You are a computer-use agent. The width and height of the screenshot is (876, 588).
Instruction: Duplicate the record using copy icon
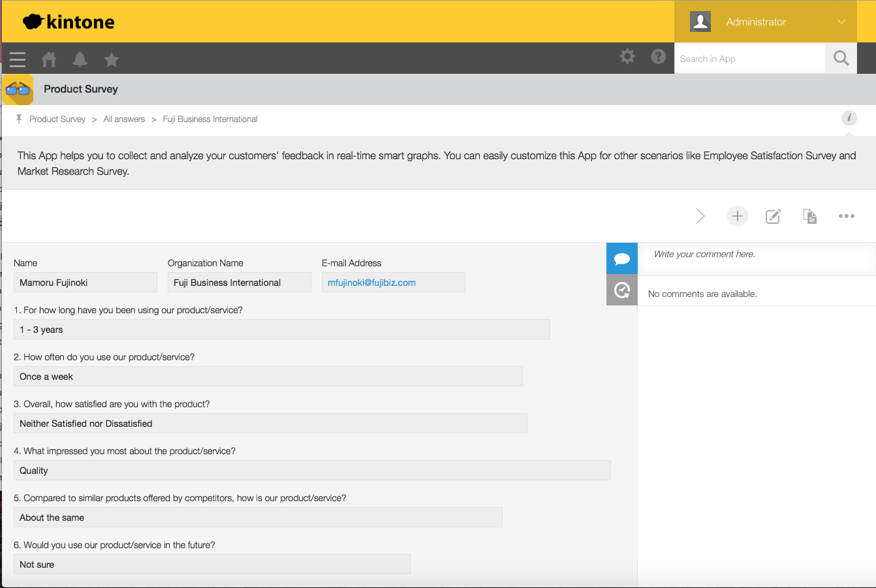[809, 216]
